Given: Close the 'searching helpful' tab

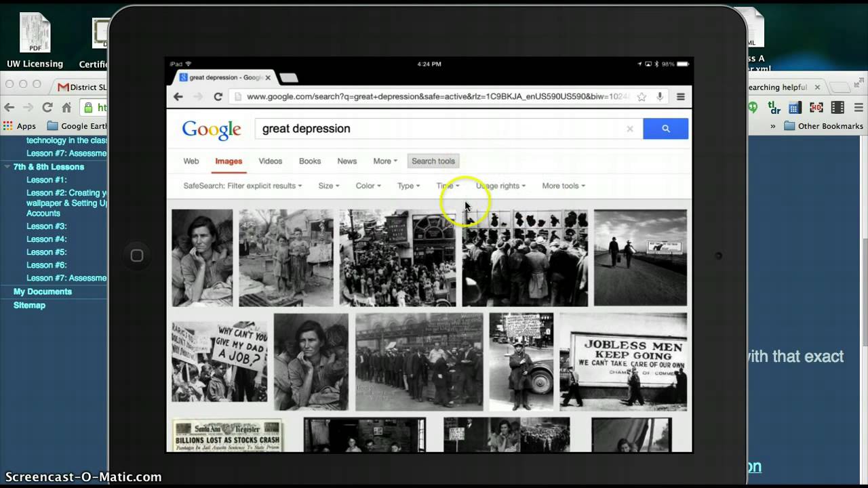Looking at the screenshot, I should 817,87.
